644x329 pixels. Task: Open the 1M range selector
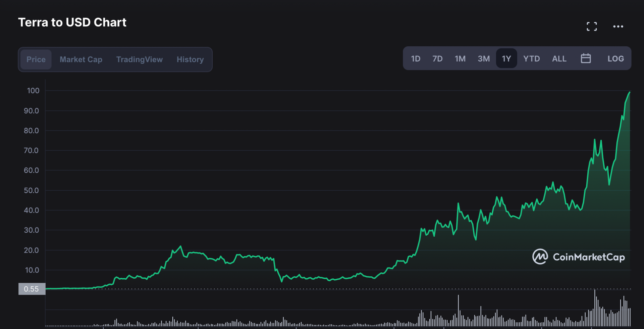460,58
